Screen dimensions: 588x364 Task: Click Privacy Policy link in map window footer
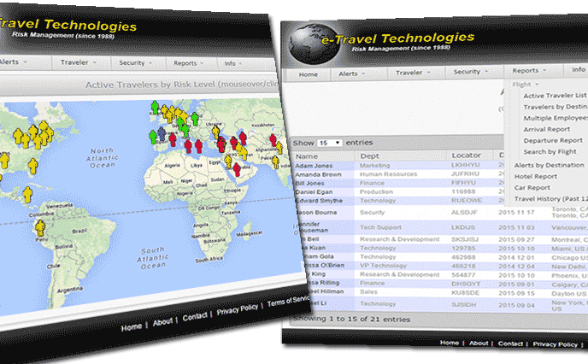237,309
